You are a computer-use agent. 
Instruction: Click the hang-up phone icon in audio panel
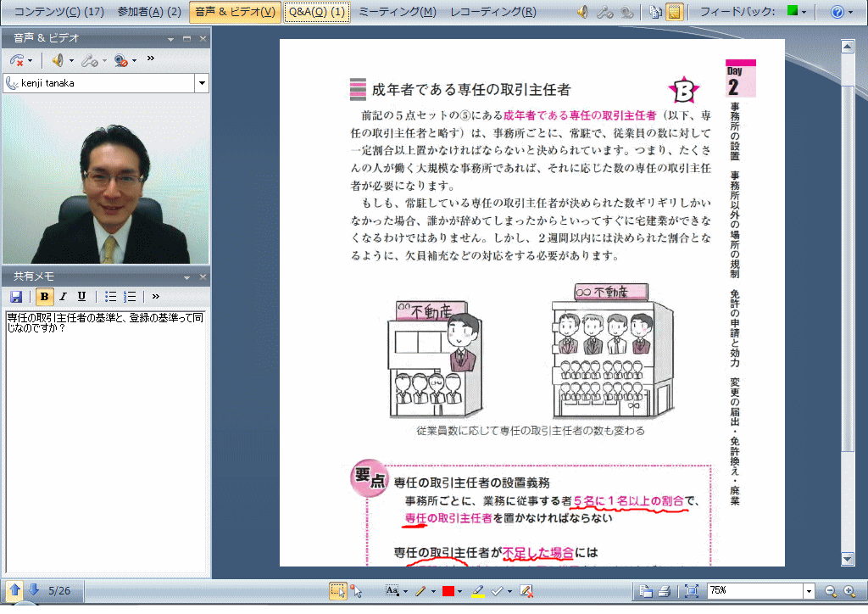tap(17, 60)
